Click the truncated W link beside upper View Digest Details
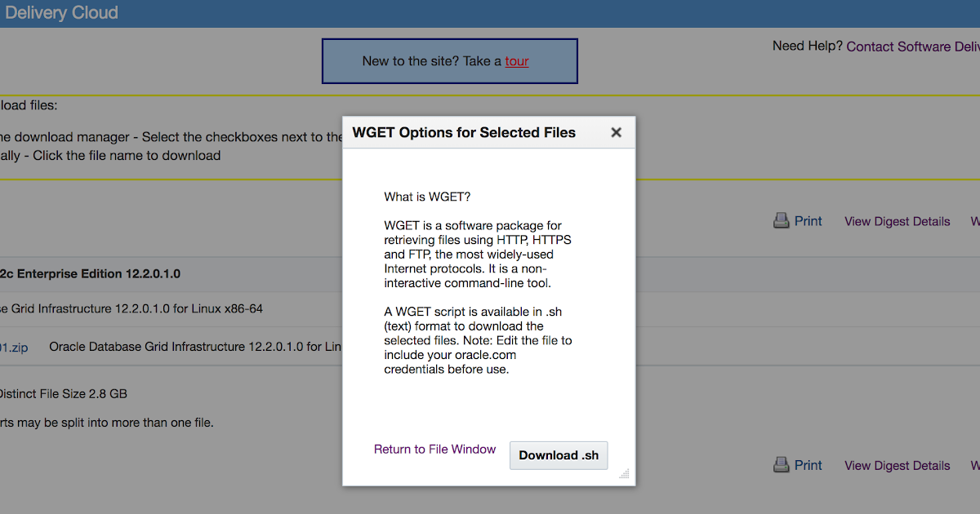 973,221
